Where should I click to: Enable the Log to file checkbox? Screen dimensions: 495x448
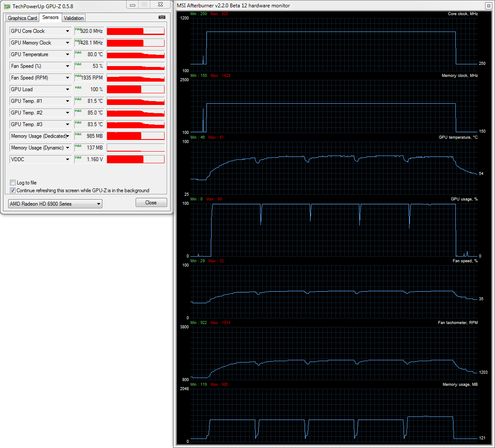pos(13,182)
